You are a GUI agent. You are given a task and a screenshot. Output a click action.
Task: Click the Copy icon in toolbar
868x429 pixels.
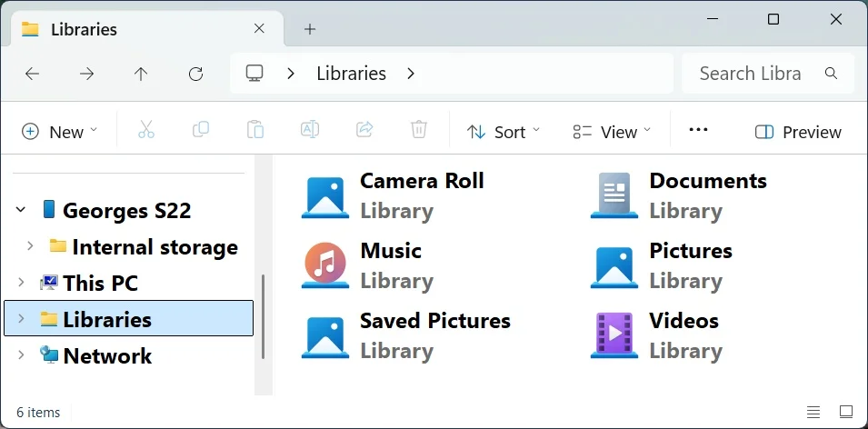click(200, 131)
